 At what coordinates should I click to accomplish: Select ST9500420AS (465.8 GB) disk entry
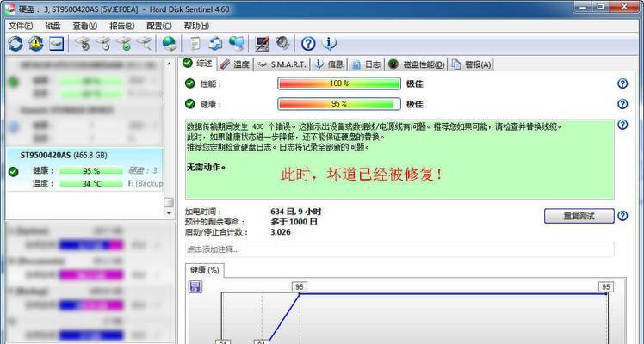pyautogui.click(x=84, y=169)
